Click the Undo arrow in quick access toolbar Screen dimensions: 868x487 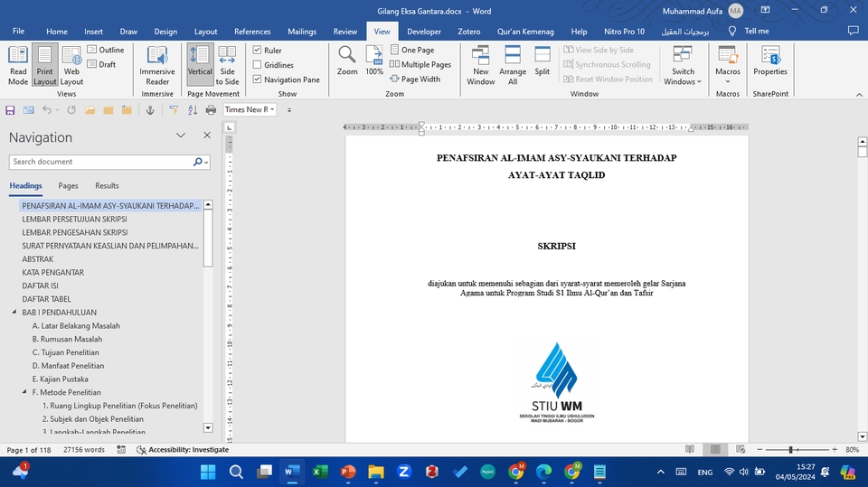click(47, 110)
